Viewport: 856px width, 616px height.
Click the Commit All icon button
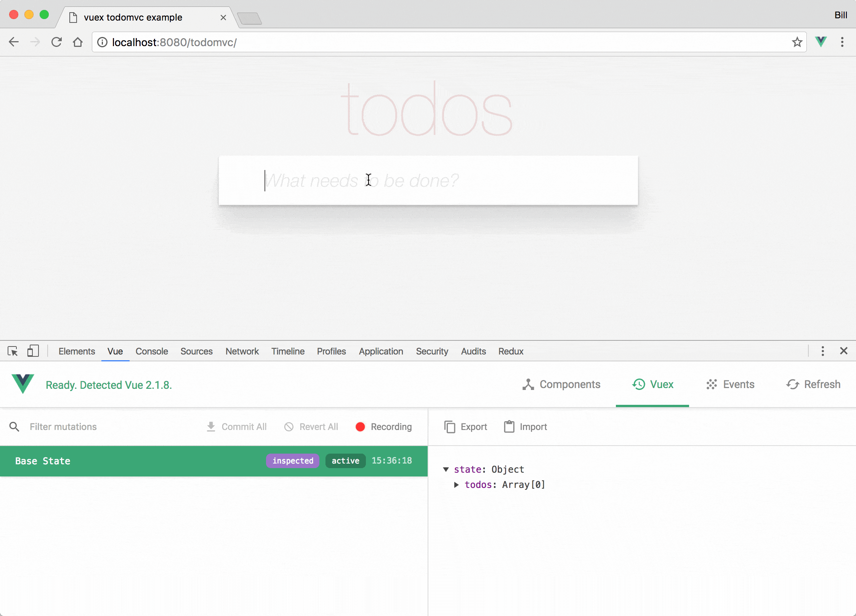click(x=212, y=427)
